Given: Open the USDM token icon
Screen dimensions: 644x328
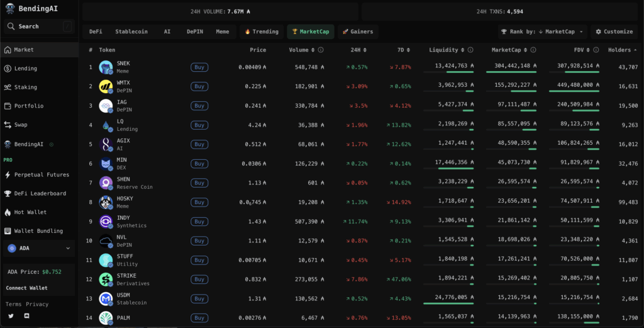Looking at the screenshot, I should tap(106, 299).
